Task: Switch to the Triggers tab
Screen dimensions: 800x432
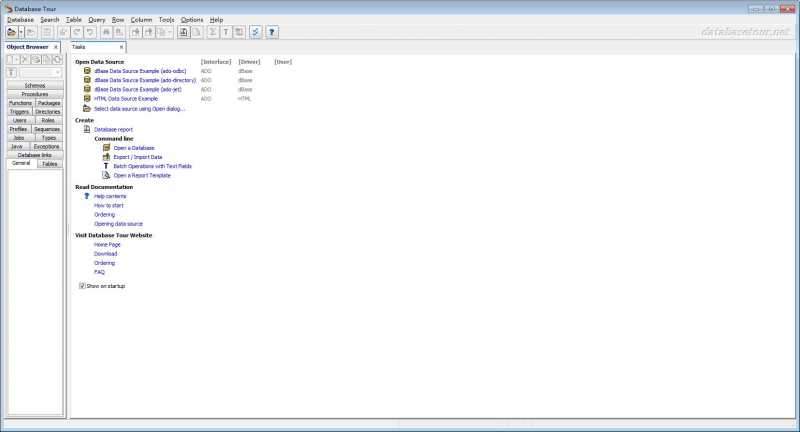Action: click(x=19, y=112)
